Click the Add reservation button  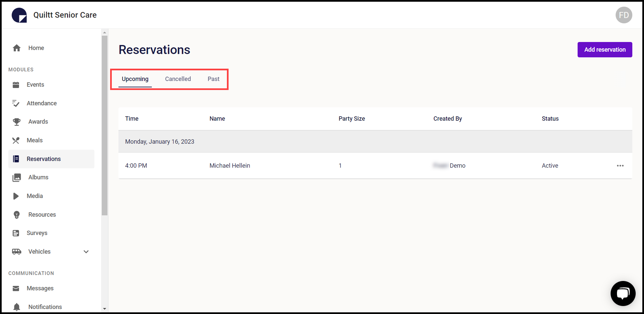(605, 49)
